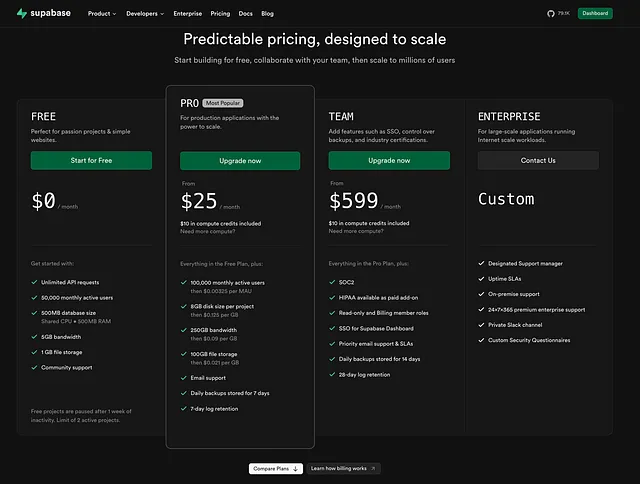Image resolution: width=640 pixels, height=484 pixels.
Task: Click the checkmark beside Private Slack channel
Action: tap(482, 325)
